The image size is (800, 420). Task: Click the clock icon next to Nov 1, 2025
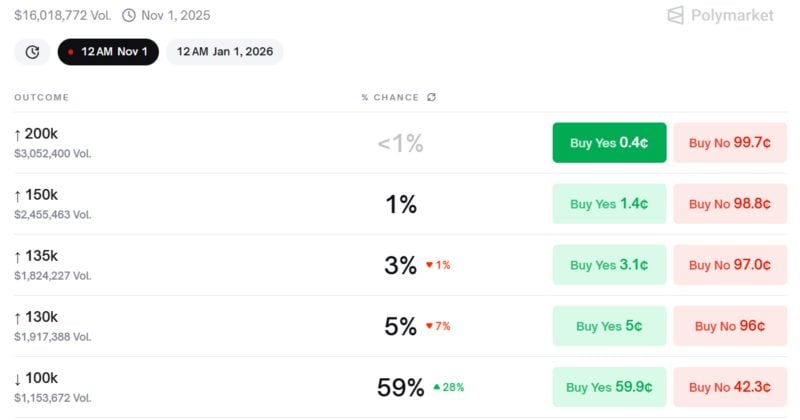(129, 15)
